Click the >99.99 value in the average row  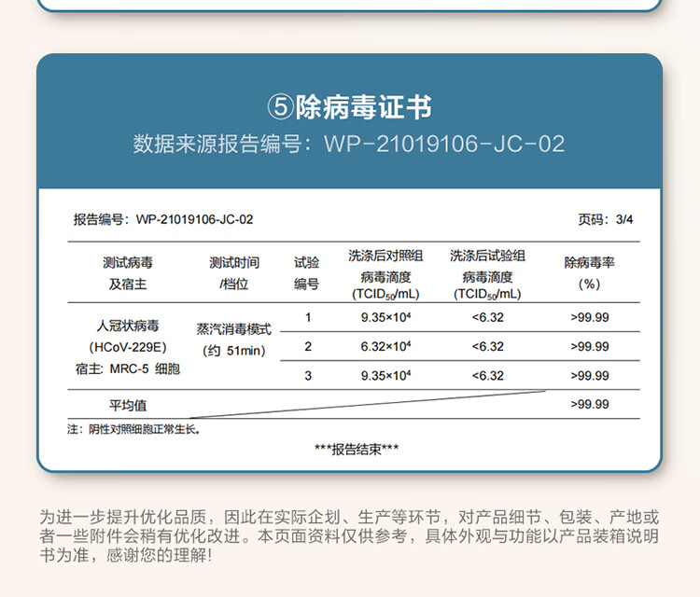[x=589, y=404]
